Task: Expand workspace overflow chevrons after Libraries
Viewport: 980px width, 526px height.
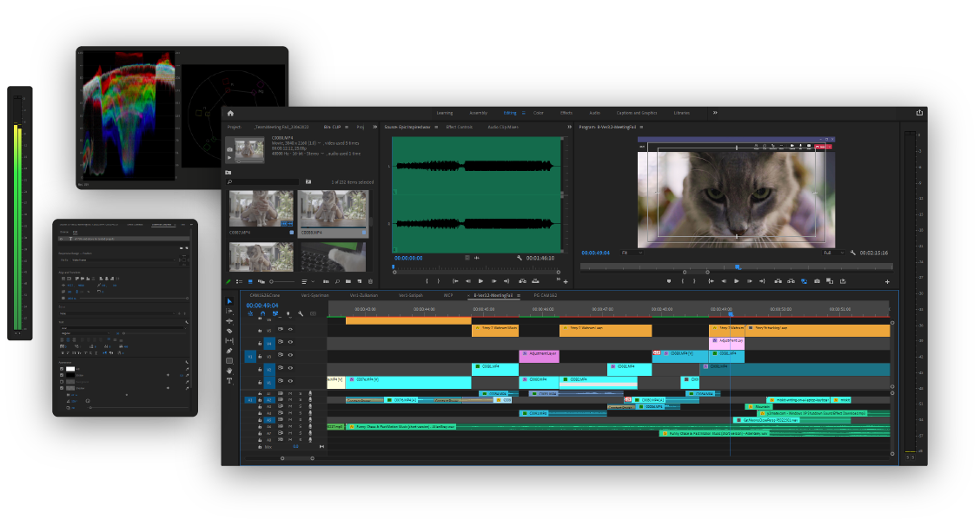Action: 715,113
